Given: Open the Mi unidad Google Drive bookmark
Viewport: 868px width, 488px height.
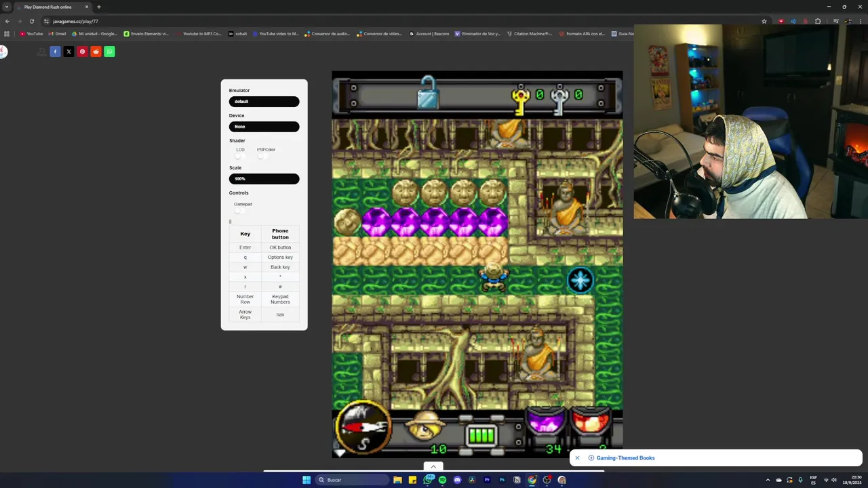Looking at the screenshot, I should [94, 34].
